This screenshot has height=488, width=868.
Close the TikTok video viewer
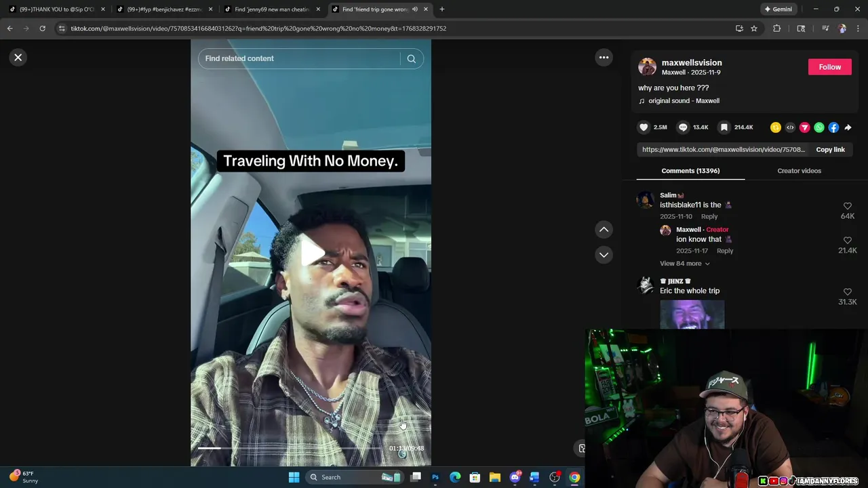click(x=18, y=58)
